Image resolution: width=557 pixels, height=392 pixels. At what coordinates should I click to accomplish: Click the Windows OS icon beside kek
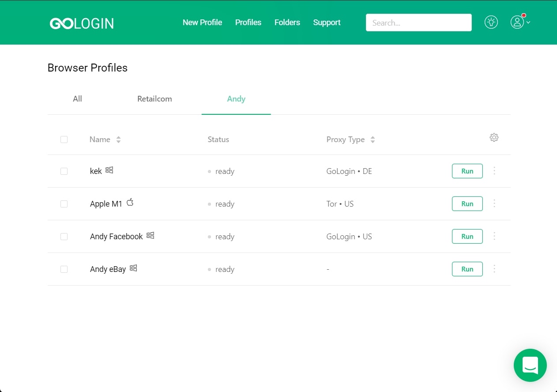[110, 170]
